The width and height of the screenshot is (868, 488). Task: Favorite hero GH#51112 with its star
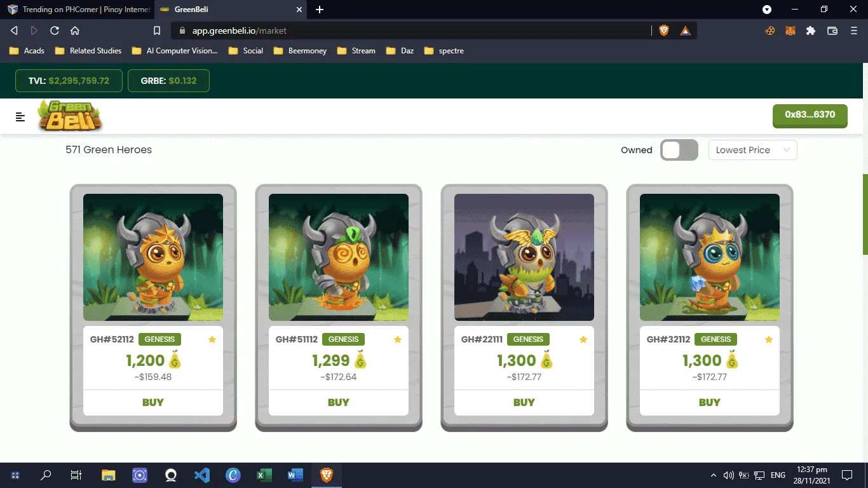pyautogui.click(x=398, y=339)
